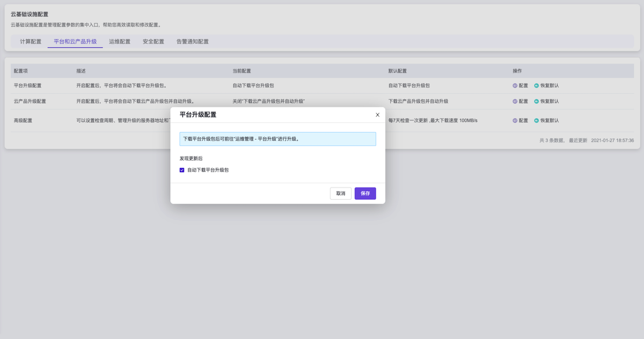644x339 pixels.
Task: Click configure icon for 高级配置 row
Action: [515, 120]
